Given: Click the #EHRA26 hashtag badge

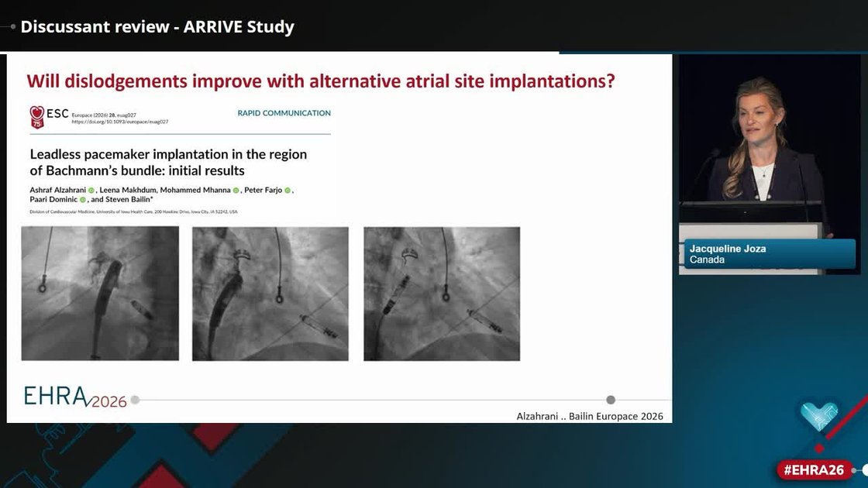Looking at the screenshot, I should click(813, 469).
